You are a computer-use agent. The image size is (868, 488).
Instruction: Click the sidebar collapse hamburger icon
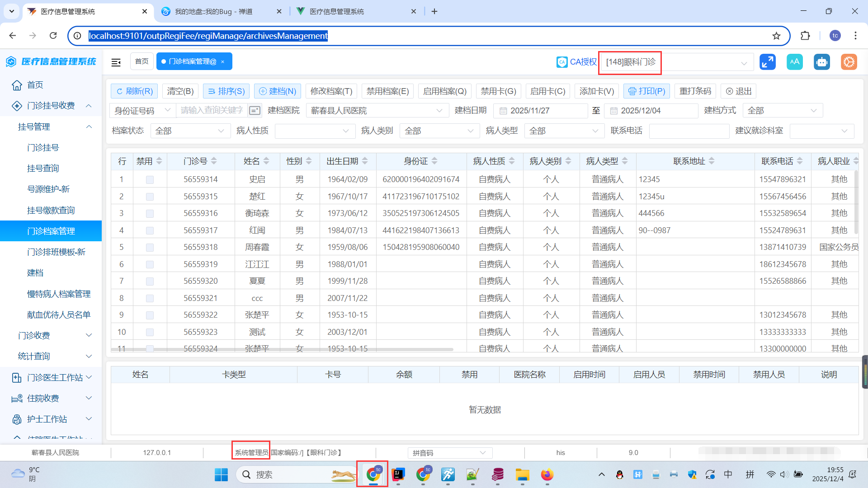click(x=116, y=62)
